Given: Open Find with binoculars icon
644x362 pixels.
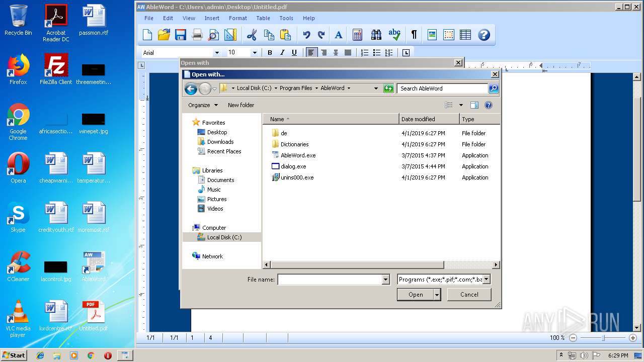Looking at the screenshot, I should 376,35.
